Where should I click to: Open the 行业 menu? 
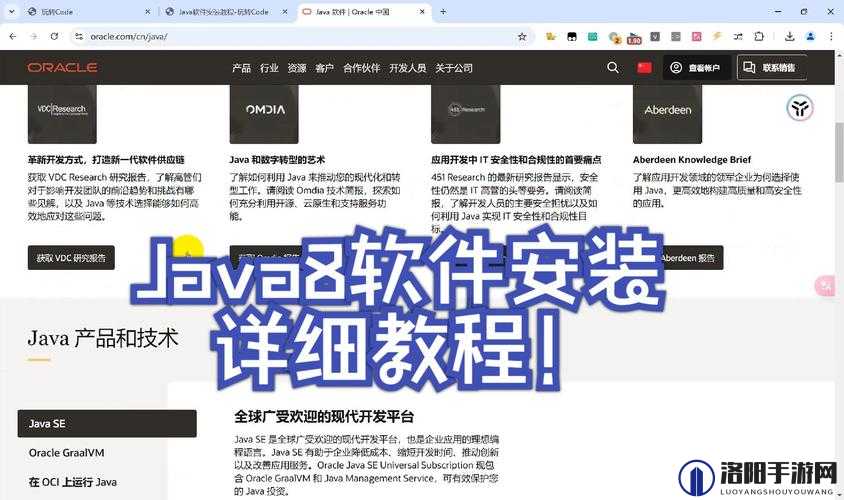[x=269, y=68]
